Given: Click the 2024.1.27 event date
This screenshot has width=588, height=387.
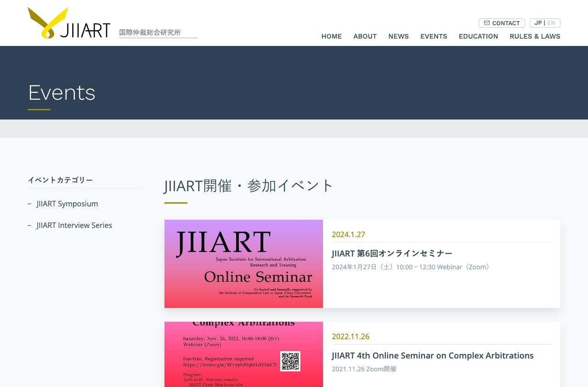Looking at the screenshot, I should point(348,234).
